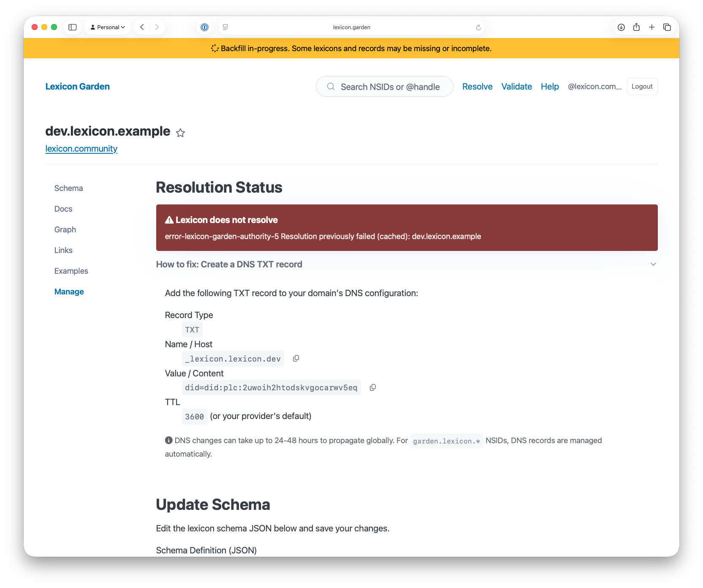Click the Share icon in toolbar
Image resolution: width=703 pixels, height=588 pixels.
(x=636, y=27)
